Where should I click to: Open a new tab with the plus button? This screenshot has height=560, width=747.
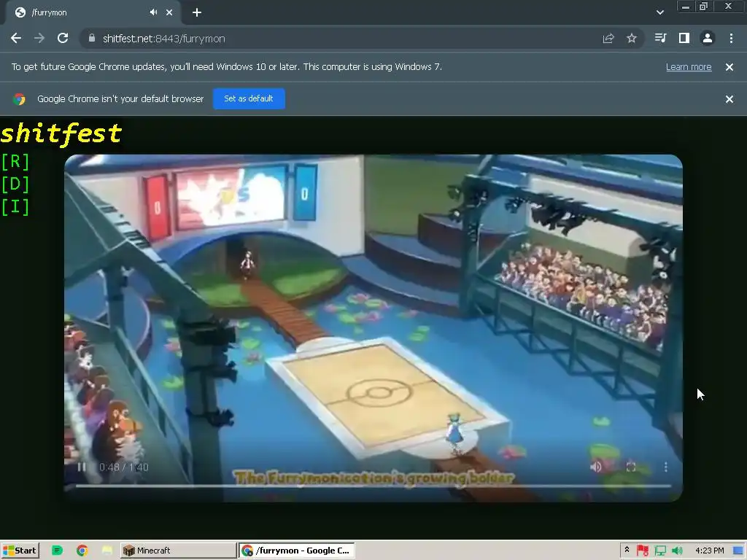pyautogui.click(x=197, y=12)
